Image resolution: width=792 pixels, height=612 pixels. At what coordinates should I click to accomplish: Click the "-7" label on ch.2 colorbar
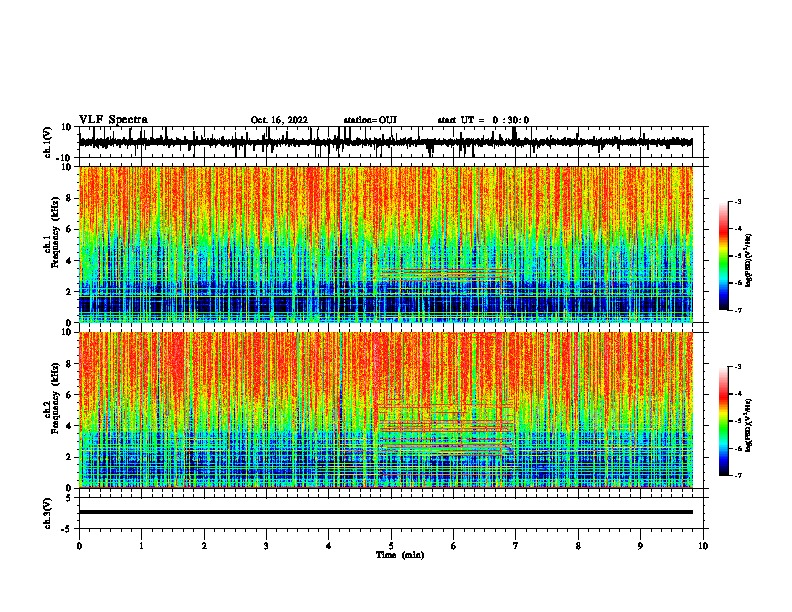click(x=737, y=475)
